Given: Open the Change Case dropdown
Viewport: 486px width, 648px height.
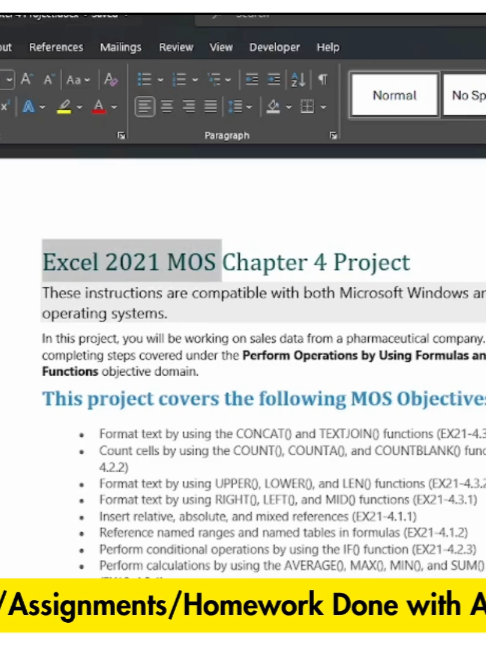Looking at the screenshot, I should coord(78,79).
